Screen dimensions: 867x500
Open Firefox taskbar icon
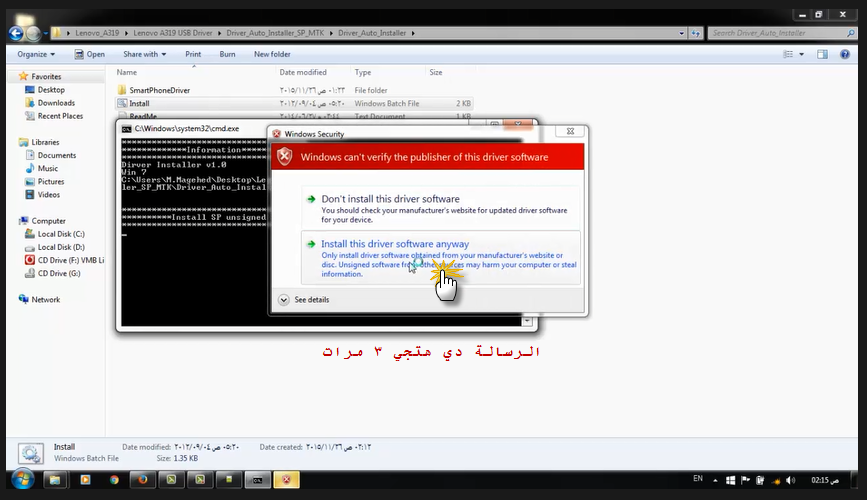[x=143, y=480]
